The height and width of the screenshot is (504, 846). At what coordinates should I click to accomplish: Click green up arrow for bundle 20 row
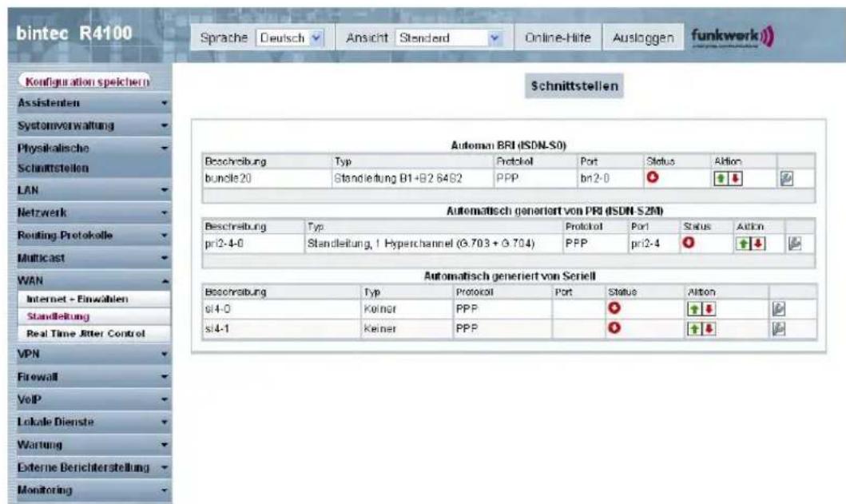tap(721, 179)
